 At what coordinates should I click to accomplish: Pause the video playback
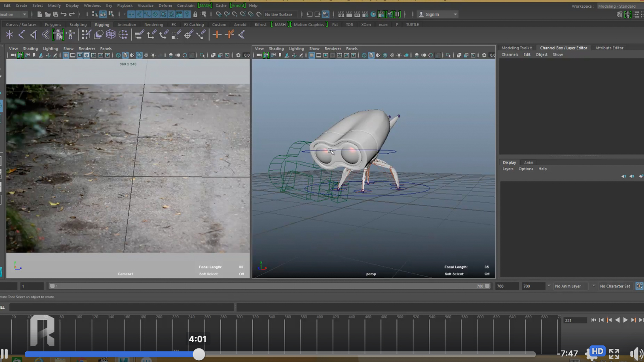[x=4, y=353]
